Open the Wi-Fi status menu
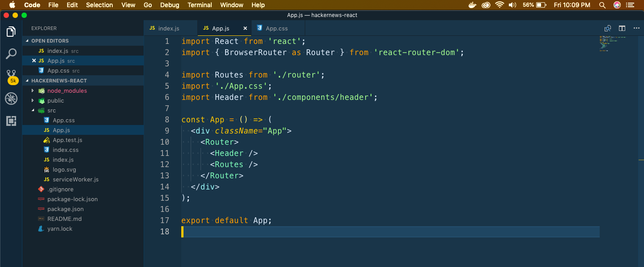Viewport: 644px width, 267px height. 499,5
